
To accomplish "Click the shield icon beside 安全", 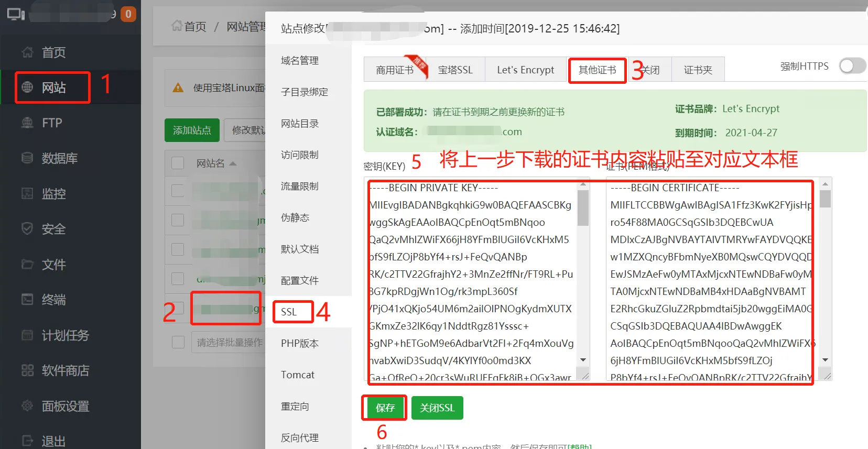I will point(27,228).
